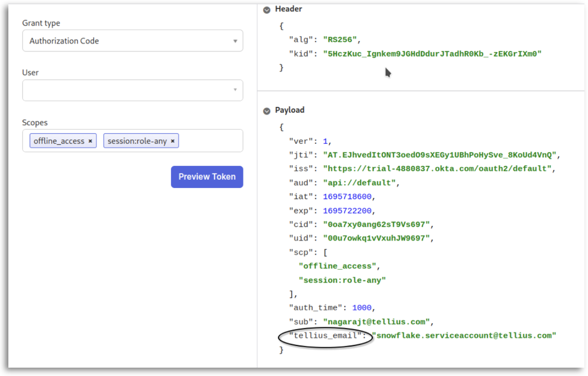The image size is (588, 376).
Task: Click the cid value in Payload
Action: (377, 224)
